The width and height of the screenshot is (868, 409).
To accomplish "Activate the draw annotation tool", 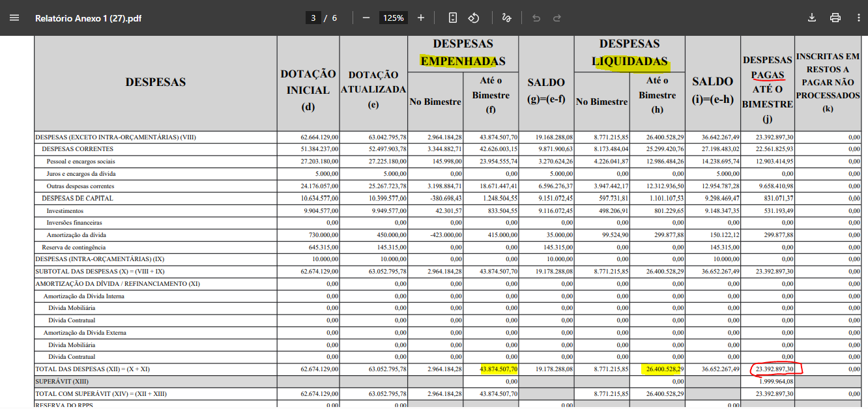I will click(506, 18).
